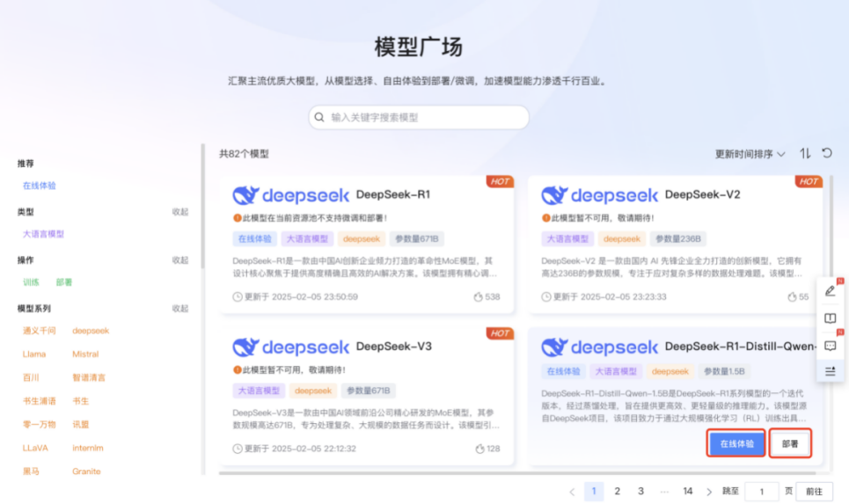Filter by 在线体验 in sidebar recommendations
Screen dimensions: 849x504
39,186
